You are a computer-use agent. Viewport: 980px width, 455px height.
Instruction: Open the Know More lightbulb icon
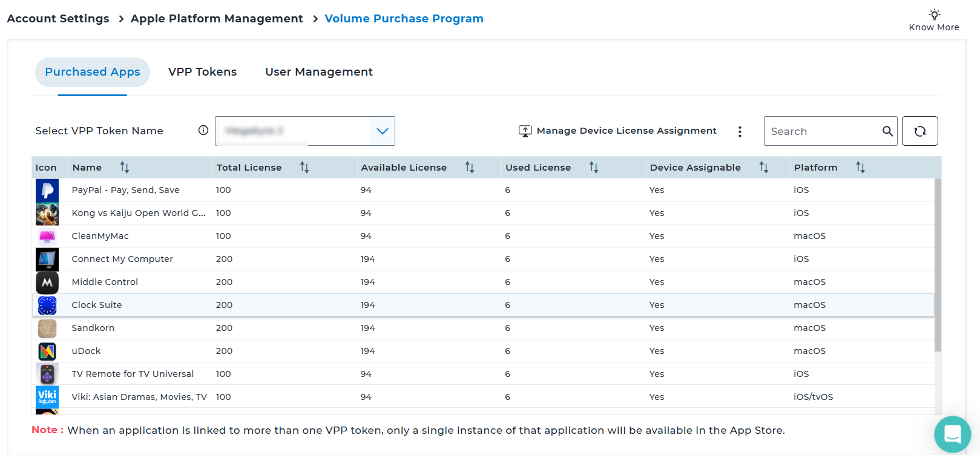[935, 15]
